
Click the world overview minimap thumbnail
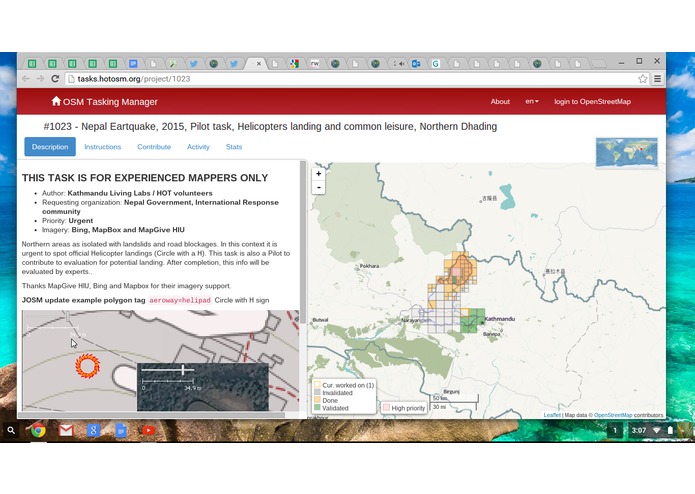[626, 153]
